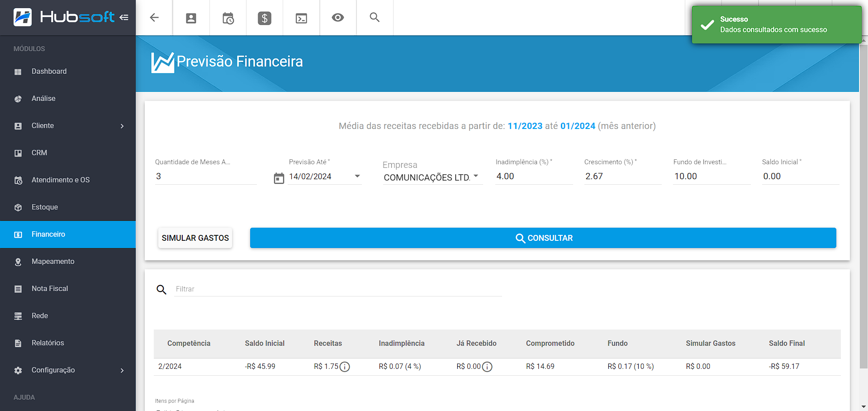The image size is (868, 411).
Task: Open the CRM module
Action: pos(68,153)
